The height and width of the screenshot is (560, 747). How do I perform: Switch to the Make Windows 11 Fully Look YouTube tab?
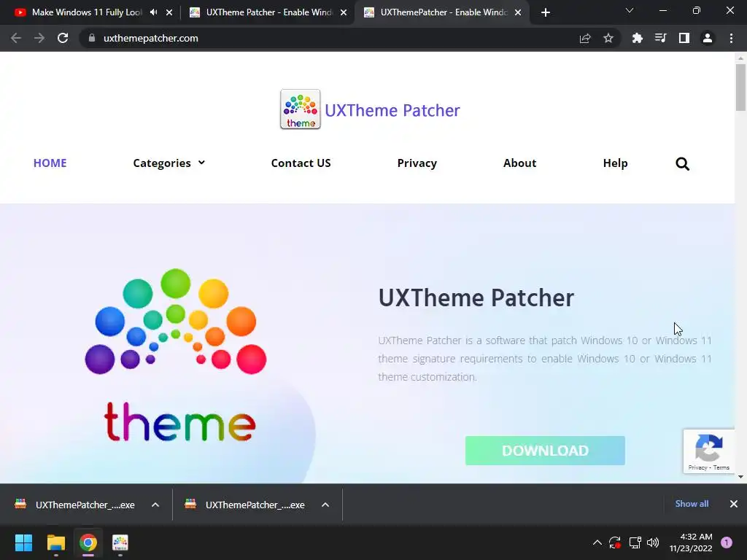(87, 12)
